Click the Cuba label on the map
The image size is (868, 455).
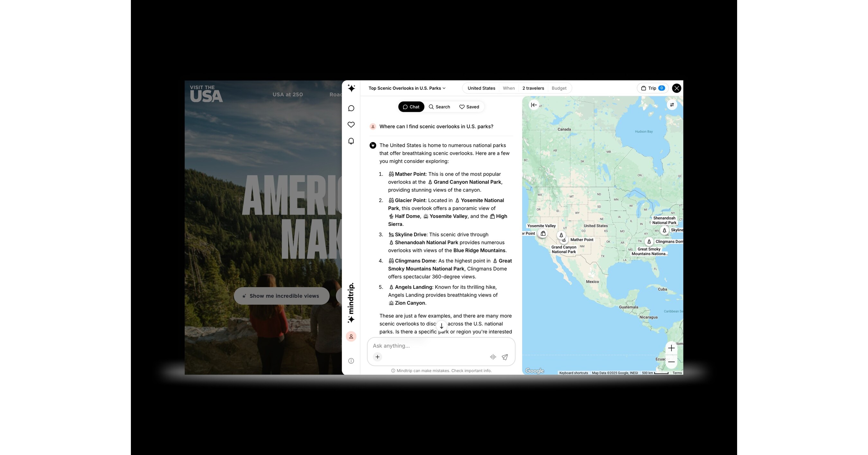(x=662, y=289)
